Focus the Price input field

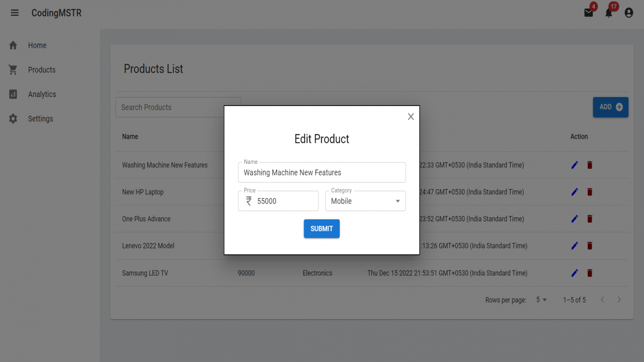[278, 201]
